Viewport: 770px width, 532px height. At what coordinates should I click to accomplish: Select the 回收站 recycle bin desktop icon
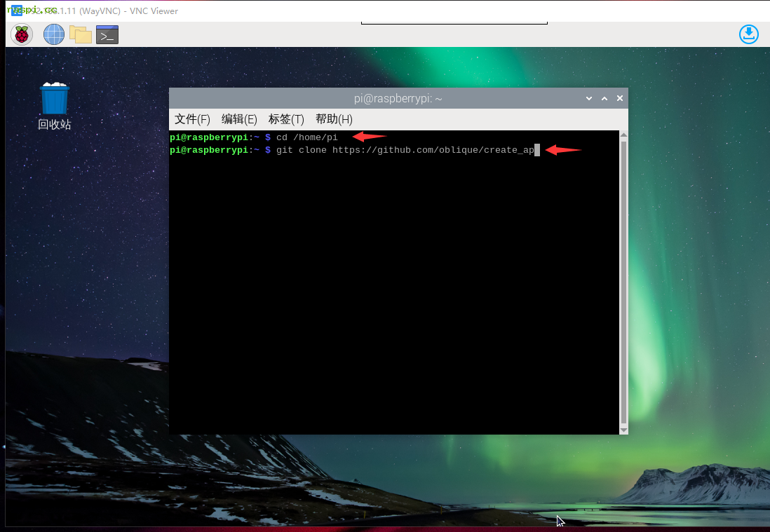tap(55, 105)
